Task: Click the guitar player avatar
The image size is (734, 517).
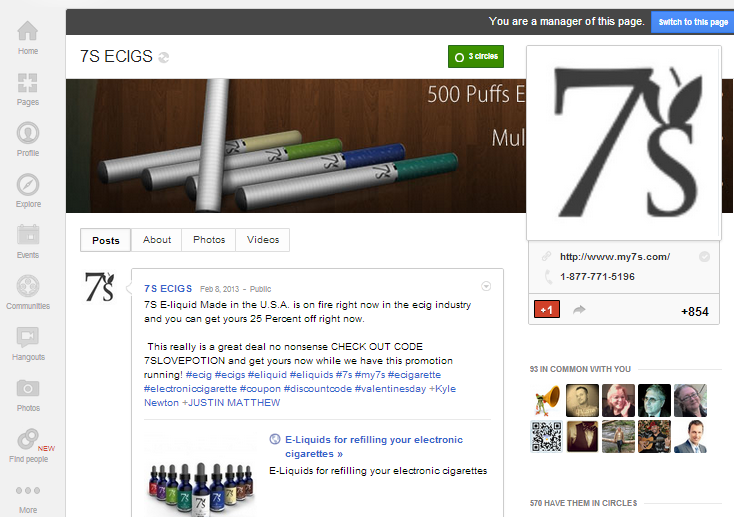Action: [x=654, y=436]
